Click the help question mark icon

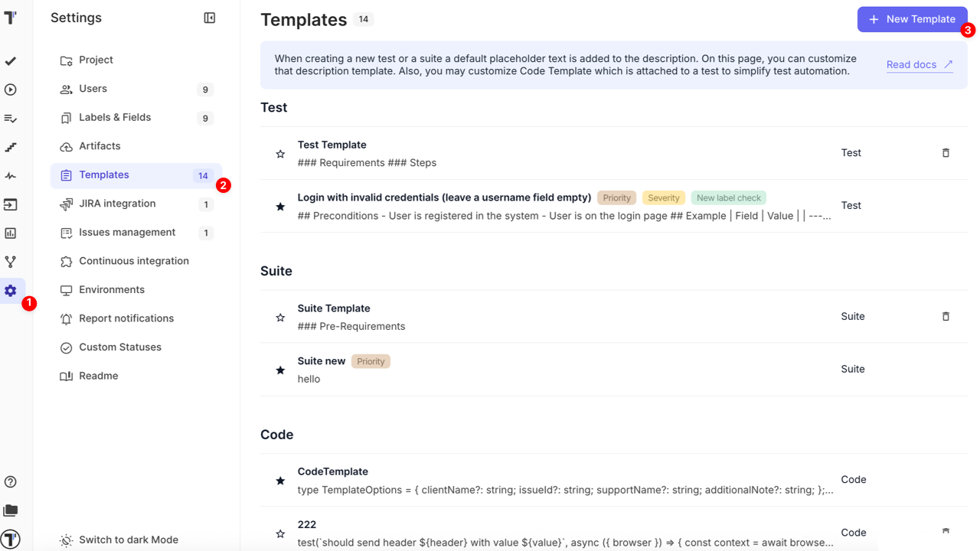click(x=11, y=481)
